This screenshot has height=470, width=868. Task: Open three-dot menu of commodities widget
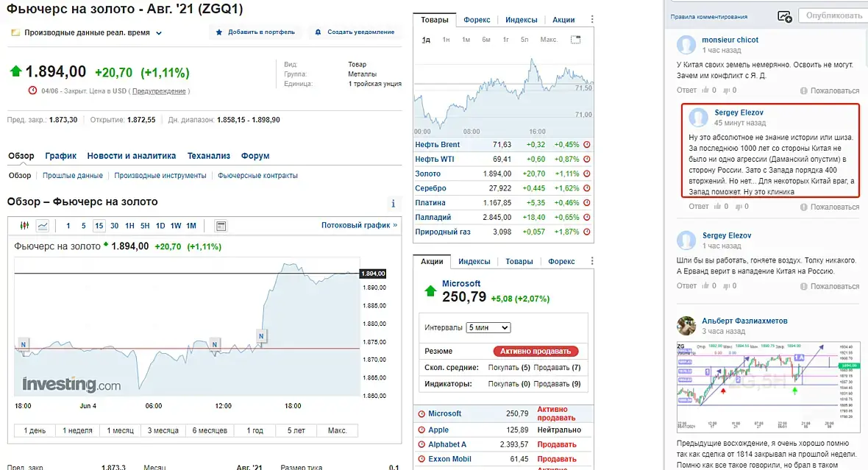[591, 19]
